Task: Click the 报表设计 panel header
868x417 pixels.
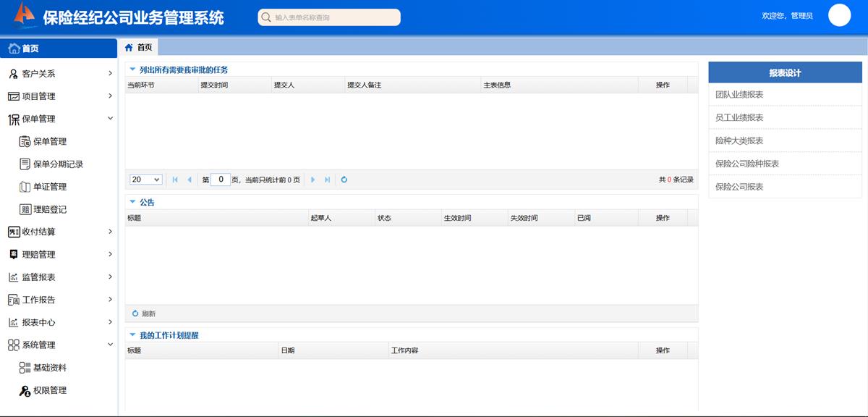Action: tap(786, 72)
